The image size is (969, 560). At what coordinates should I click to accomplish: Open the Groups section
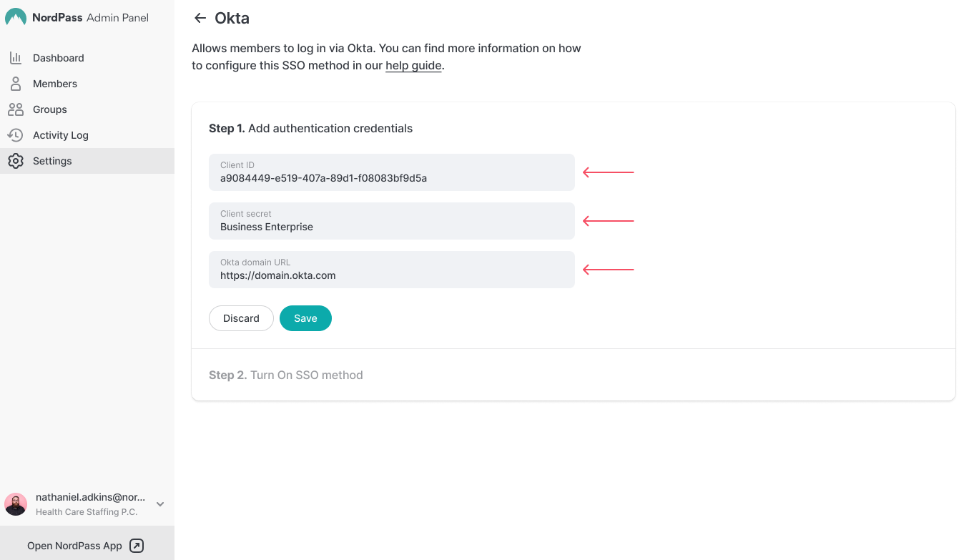tap(50, 109)
